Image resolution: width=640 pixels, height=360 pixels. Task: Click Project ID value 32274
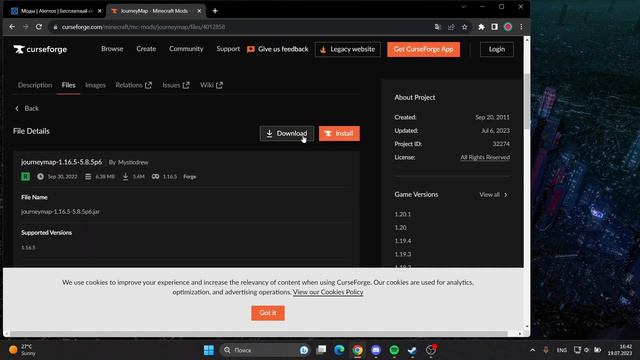[x=501, y=144]
